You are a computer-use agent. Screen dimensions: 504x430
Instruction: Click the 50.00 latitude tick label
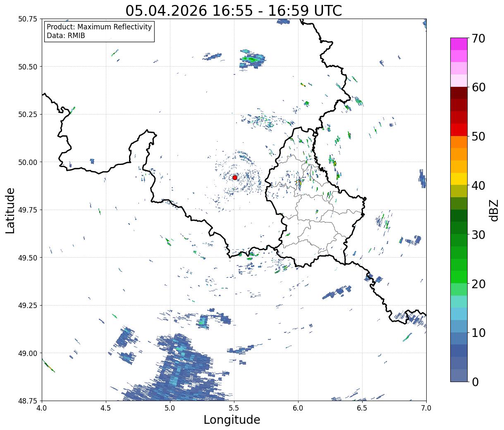27,162
